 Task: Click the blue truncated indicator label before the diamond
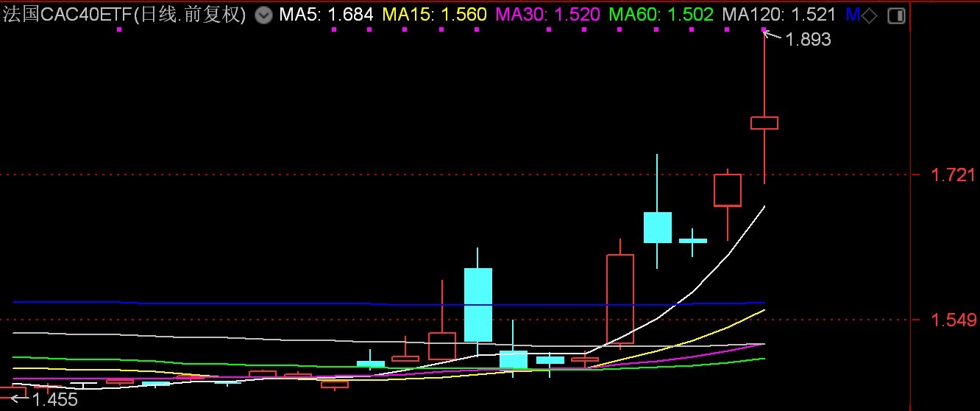pyautogui.click(x=852, y=15)
